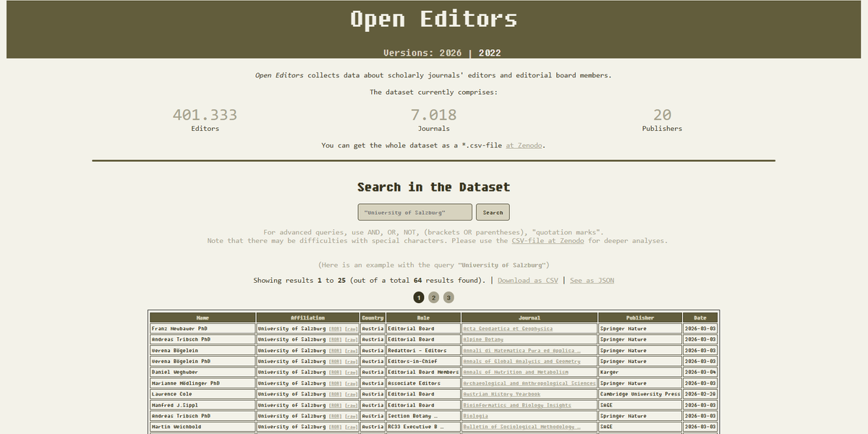Click the 401.333 Editors count
The width and height of the screenshot is (868, 434).
tap(205, 114)
